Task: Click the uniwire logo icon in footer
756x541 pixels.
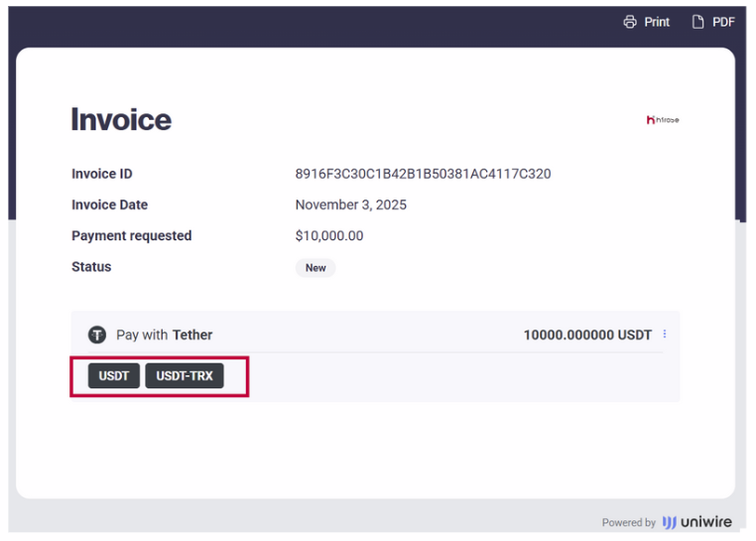Action: pyautogui.click(x=670, y=522)
